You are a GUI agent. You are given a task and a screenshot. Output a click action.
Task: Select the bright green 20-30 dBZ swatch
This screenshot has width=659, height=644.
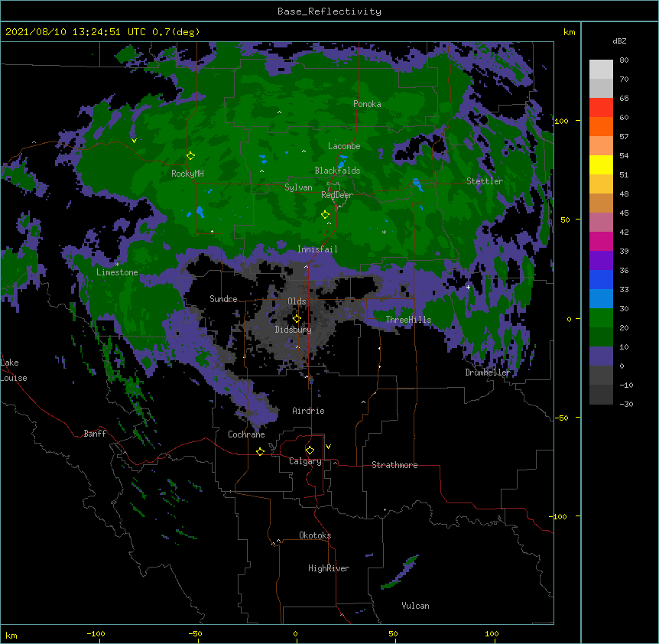point(601,318)
